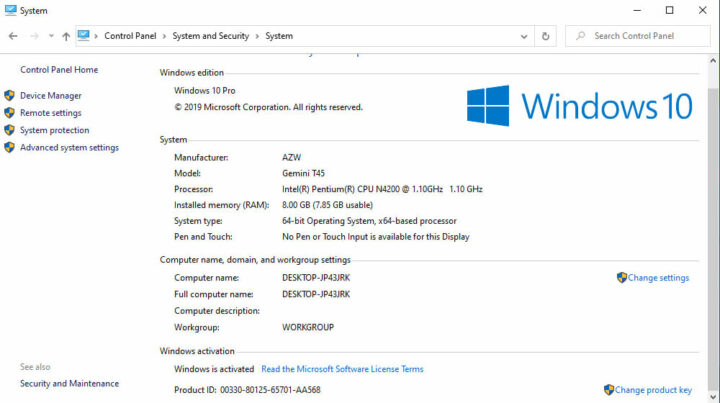Image resolution: width=720 pixels, height=403 pixels.
Task: Click the Up one level arrow
Action: coord(66,36)
